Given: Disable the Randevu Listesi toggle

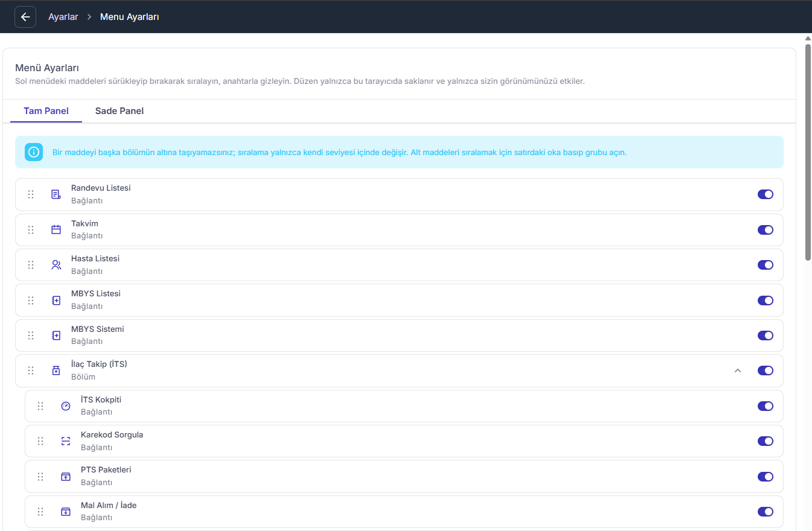Looking at the screenshot, I should (766, 194).
